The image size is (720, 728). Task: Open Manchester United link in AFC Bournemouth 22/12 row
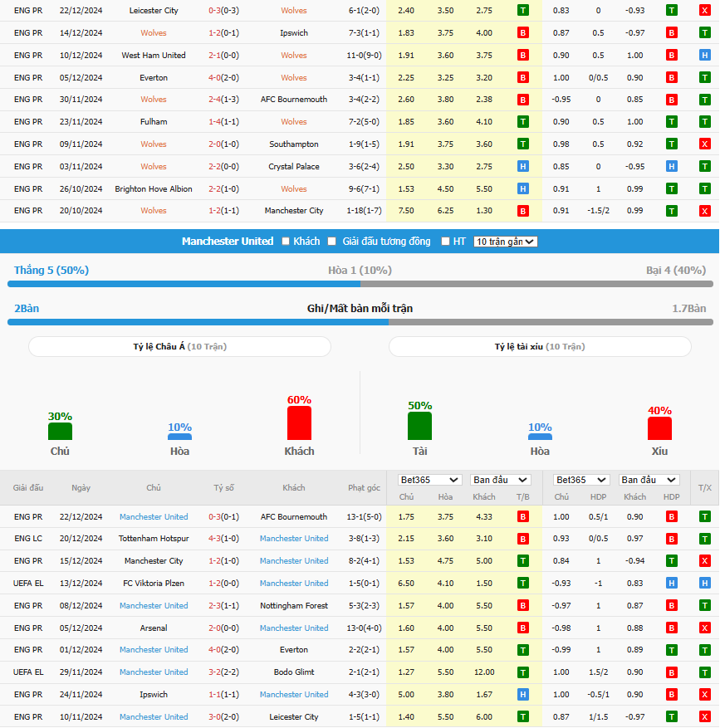click(154, 516)
